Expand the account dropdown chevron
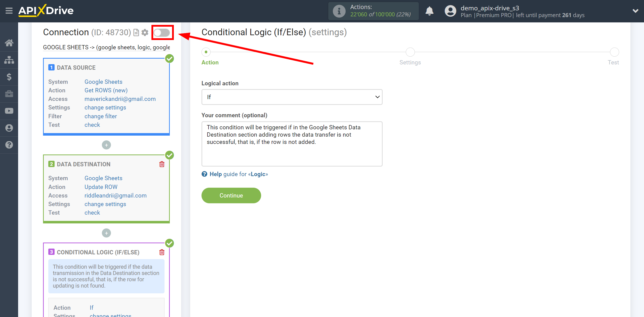The width and height of the screenshot is (644, 317). (635, 11)
